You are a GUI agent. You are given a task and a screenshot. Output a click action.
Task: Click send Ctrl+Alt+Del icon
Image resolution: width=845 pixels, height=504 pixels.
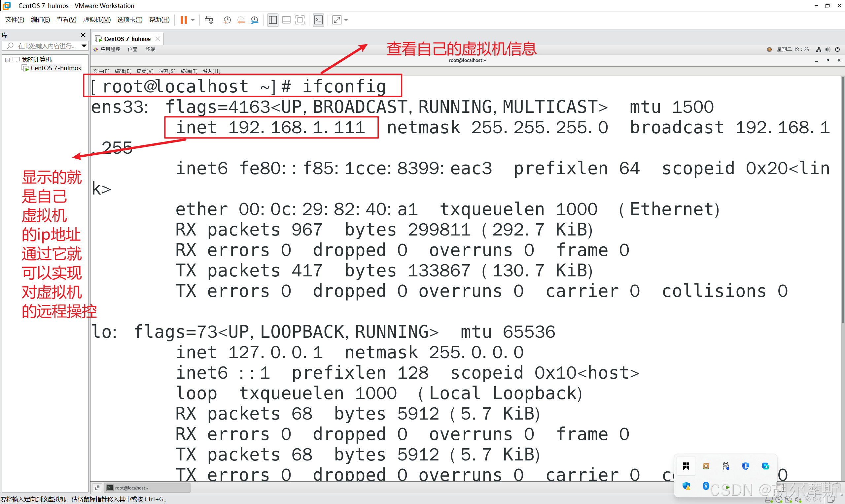(209, 20)
